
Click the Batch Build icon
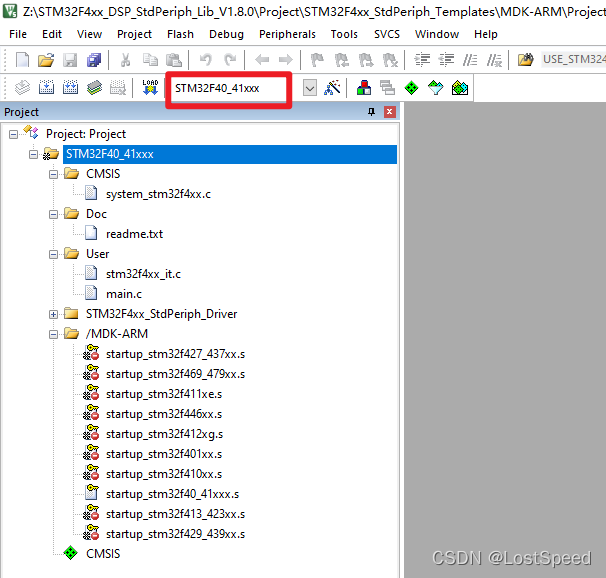click(x=94, y=88)
